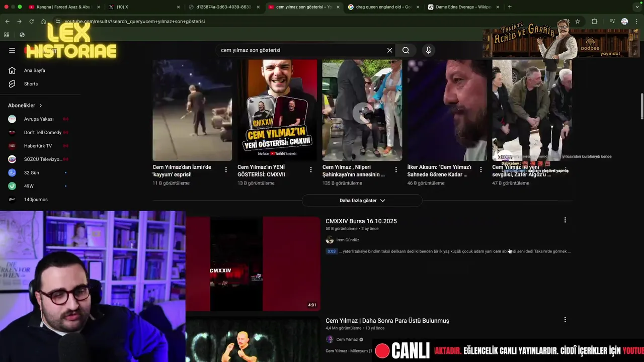Play the 'kayyum' esprisi short thumbnail

(x=192, y=111)
